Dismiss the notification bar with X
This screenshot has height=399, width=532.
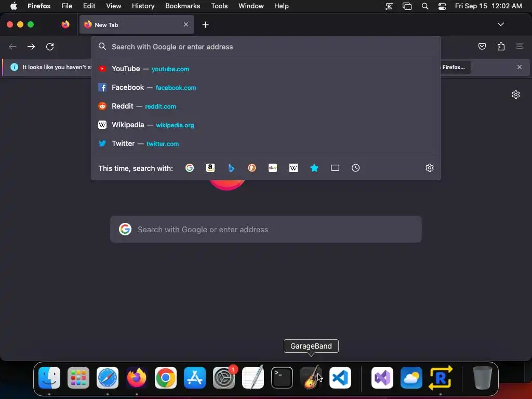pyautogui.click(x=520, y=67)
